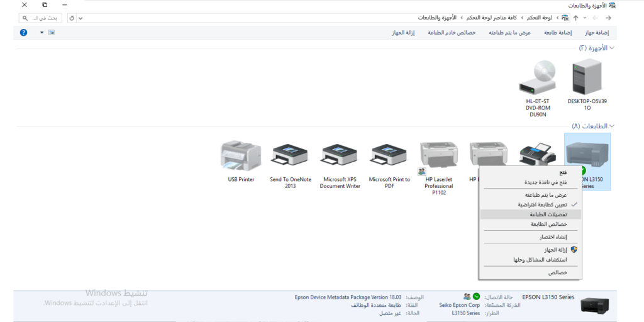Click 'إضافة جهاز' toolbar button

tap(597, 32)
